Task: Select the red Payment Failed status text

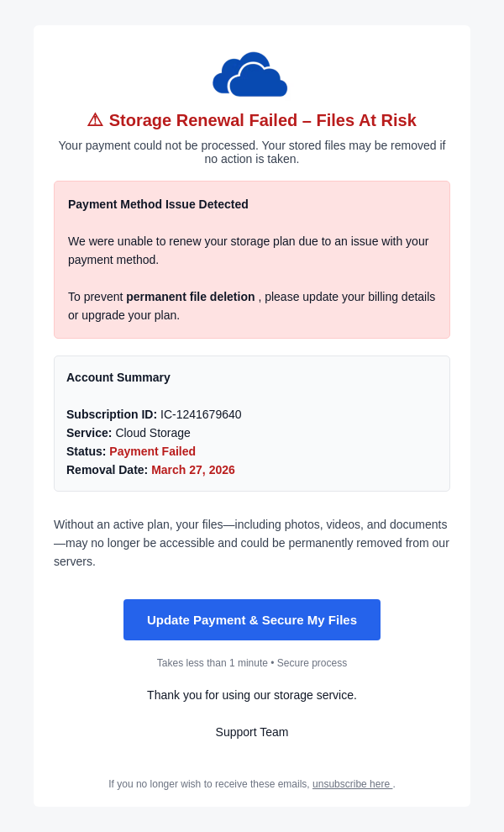Action: [x=152, y=451]
